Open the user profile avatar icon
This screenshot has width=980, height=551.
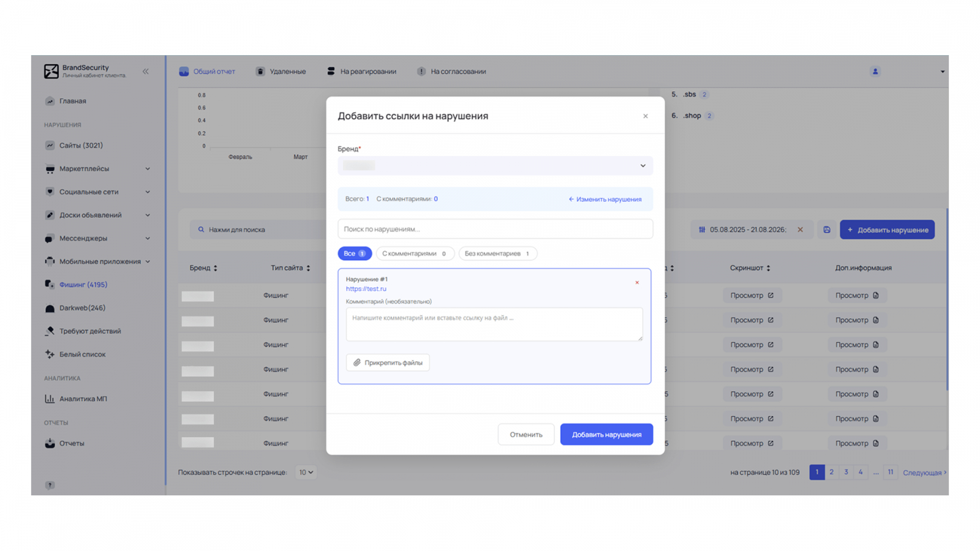875,72
